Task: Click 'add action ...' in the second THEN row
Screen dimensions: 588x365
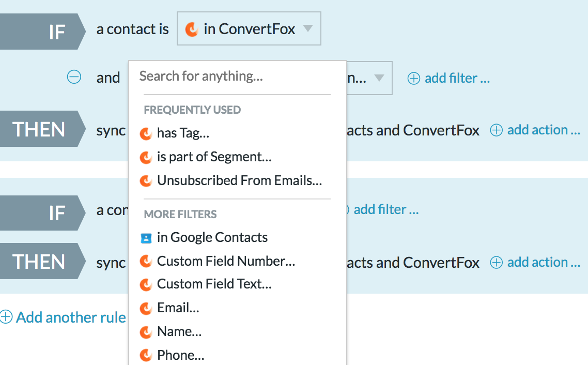Action: 544,262
